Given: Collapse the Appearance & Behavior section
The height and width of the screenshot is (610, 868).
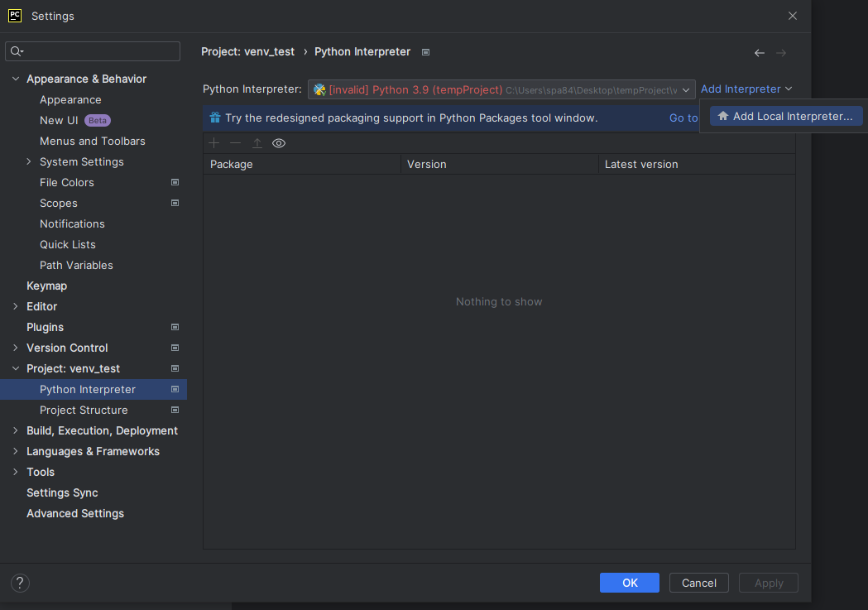Looking at the screenshot, I should (x=16, y=79).
